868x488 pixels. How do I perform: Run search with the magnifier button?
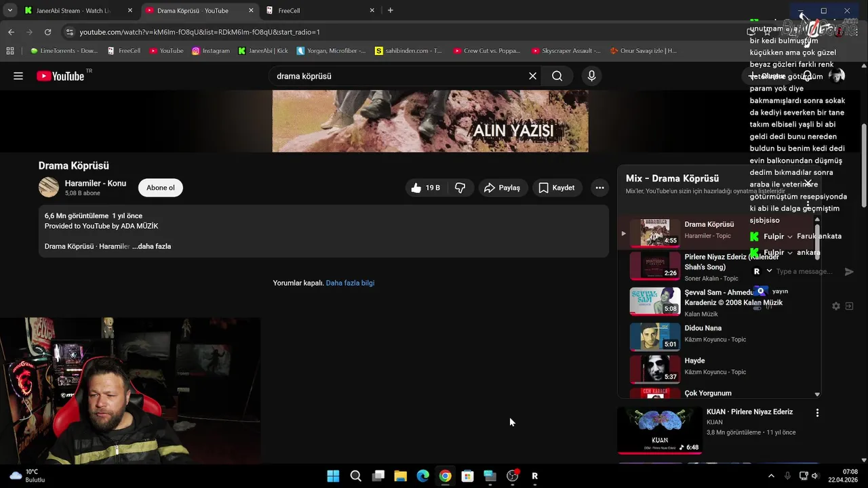point(557,76)
